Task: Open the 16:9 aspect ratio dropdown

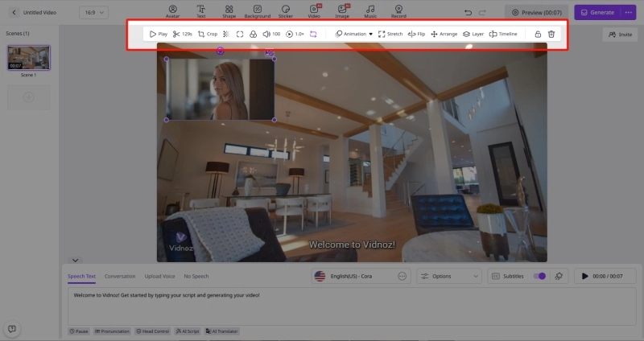Action: [93, 12]
